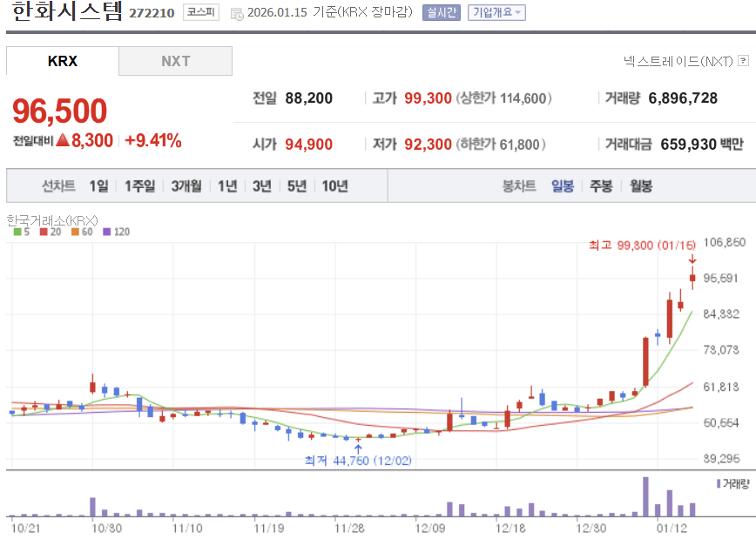The height and width of the screenshot is (539, 756).
Task: Select the 일봉 daily candle chart
Action: click(x=563, y=186)
